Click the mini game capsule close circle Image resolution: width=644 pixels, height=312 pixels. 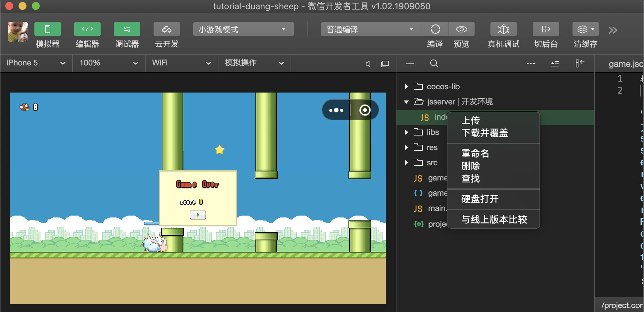365,110
